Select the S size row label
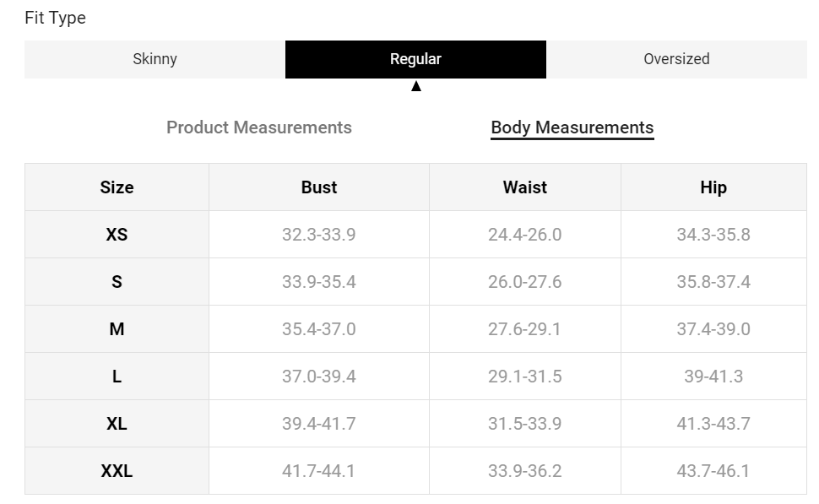819x504 pixels. (x=117, y=282)
